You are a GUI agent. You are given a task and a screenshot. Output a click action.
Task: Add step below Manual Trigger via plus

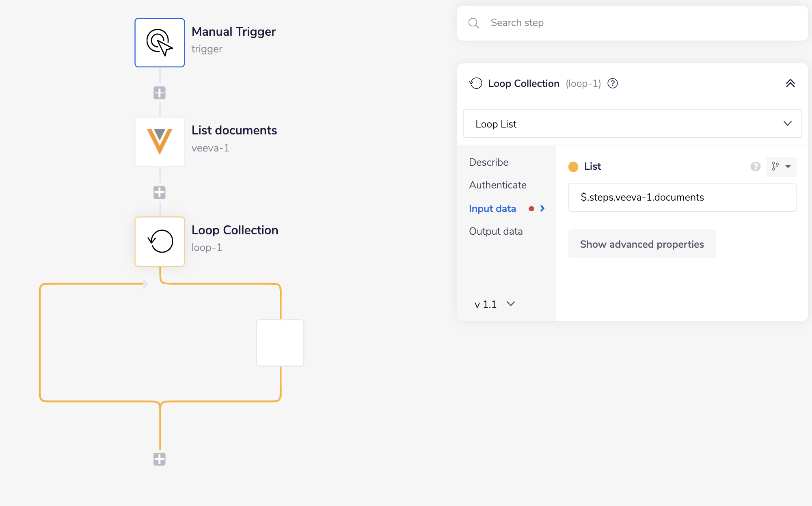[160, 93]
